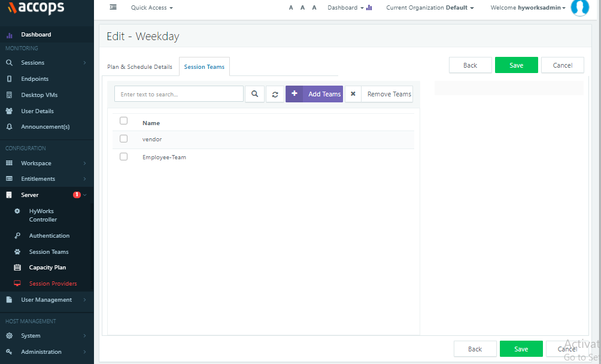Screen dimensions: 601x364
Task: Click the Remove Teams button
Action: pos(379,94)
